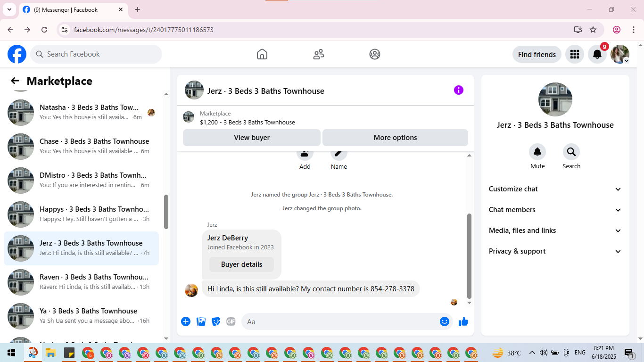644x362 pixels.
Task: Expand Media, files and links section
Action: click(x=555, y=230)
